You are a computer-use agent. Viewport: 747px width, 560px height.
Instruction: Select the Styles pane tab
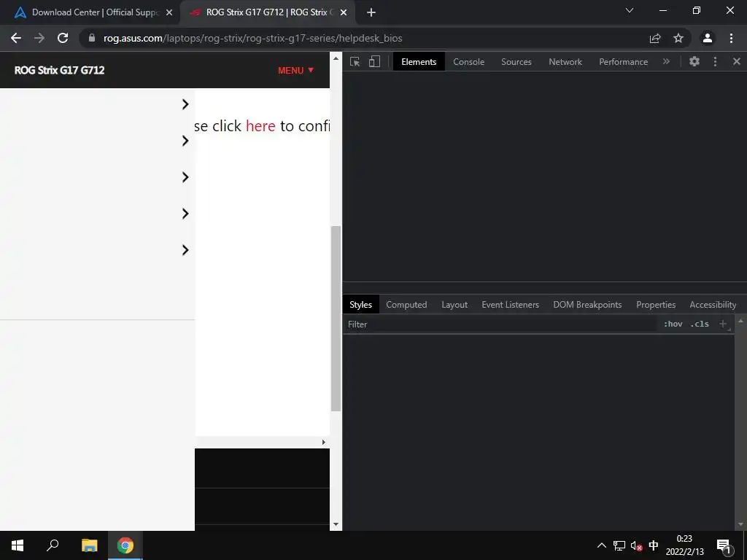pos(360,305)
